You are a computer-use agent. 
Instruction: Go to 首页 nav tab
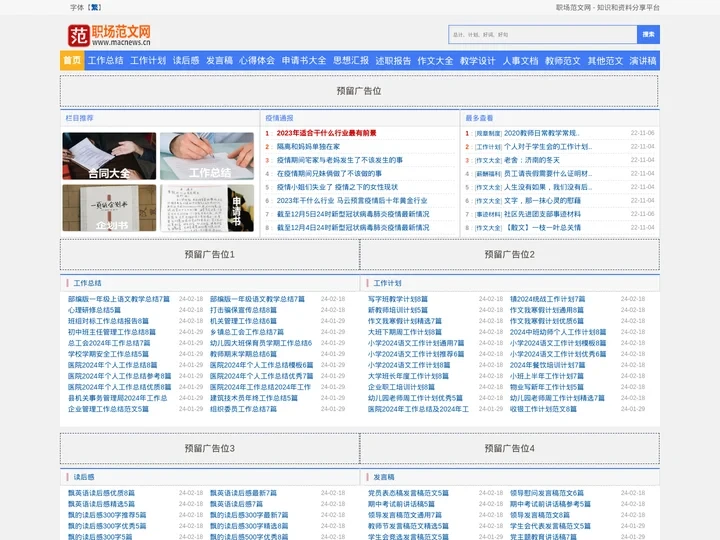72,60
